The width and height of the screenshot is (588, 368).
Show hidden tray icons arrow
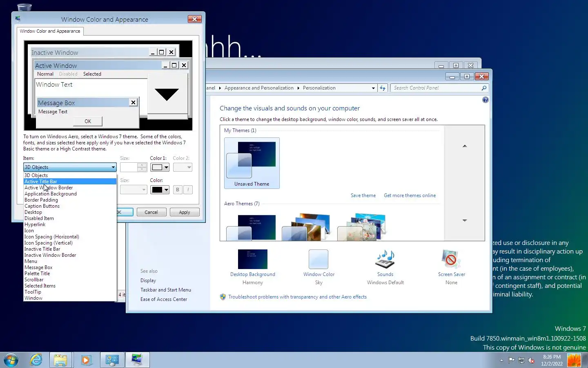tap(501, 360)
